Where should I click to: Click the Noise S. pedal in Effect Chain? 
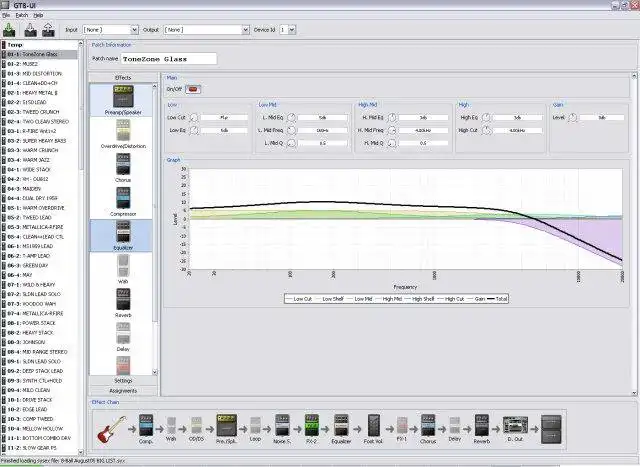[282, 426]
